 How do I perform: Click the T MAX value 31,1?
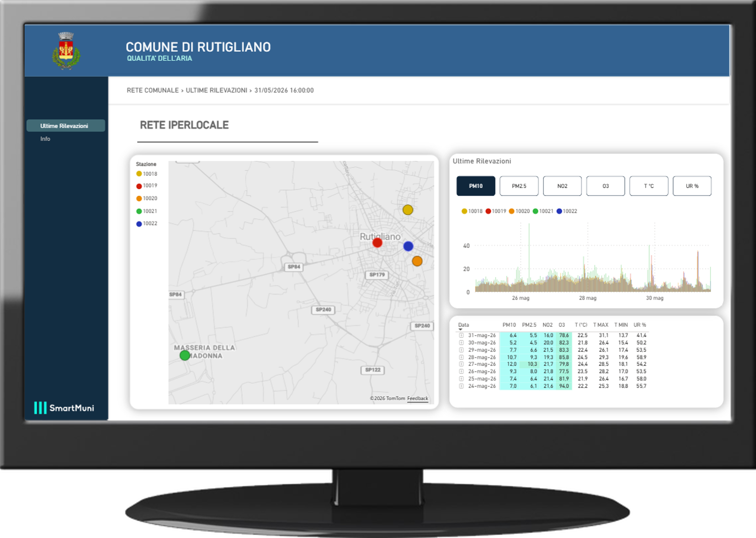click(603, 335)
